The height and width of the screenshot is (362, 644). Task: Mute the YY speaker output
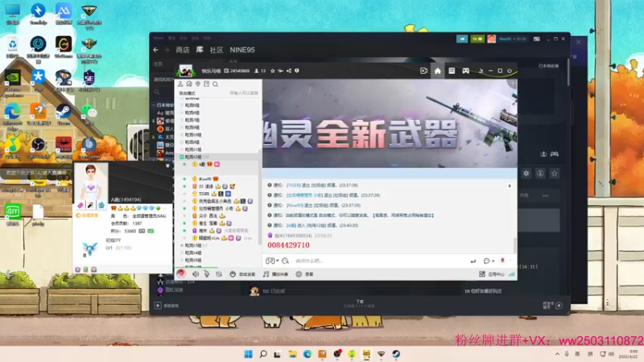pyautogui.click(x=196, y=274)
